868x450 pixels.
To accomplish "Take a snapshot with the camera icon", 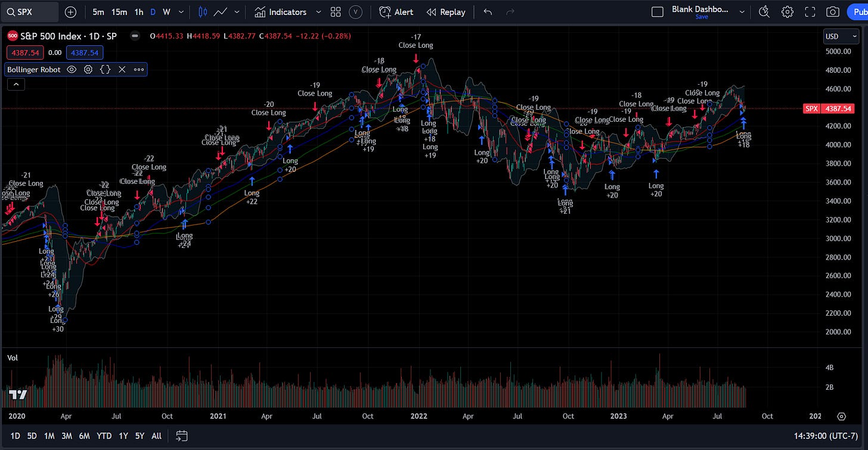I will pyautogui.click(x=833, y=12).
